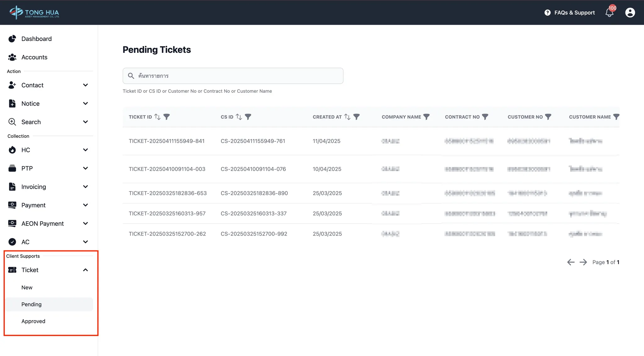Expand the AEON Payment chevron

[85, 224]
